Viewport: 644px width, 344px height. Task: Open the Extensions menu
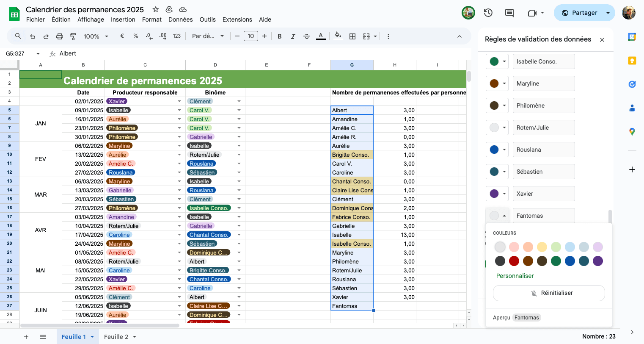237,19
